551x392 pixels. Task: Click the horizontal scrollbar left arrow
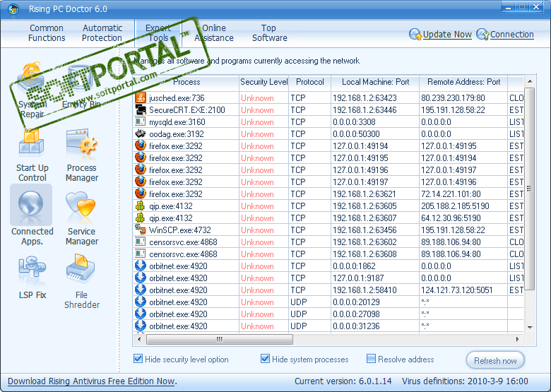tap(139, 339)
